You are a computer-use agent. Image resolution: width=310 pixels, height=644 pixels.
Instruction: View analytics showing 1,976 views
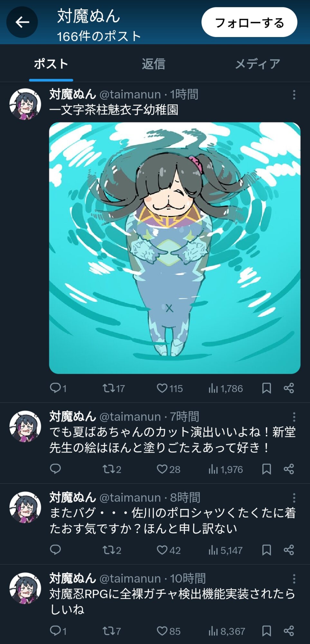coord(225,469)
